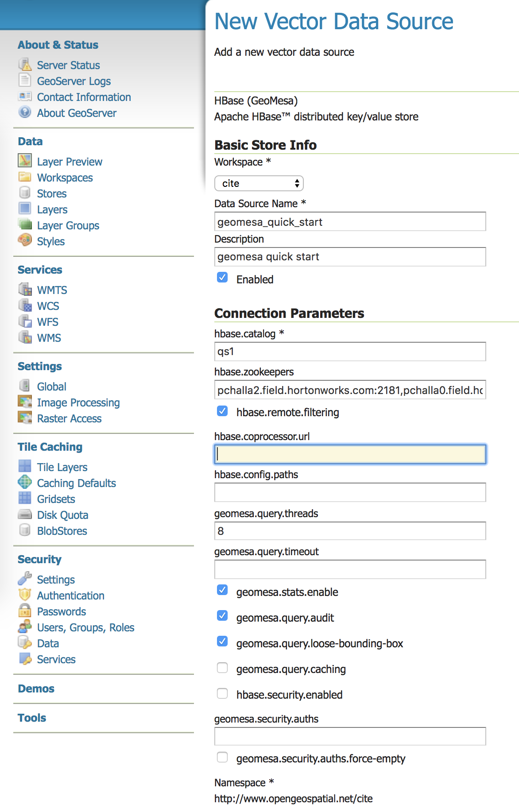The width and height of the screenshot is (519, 812).
Task: Open the Tools section
Action: (32, 718)
